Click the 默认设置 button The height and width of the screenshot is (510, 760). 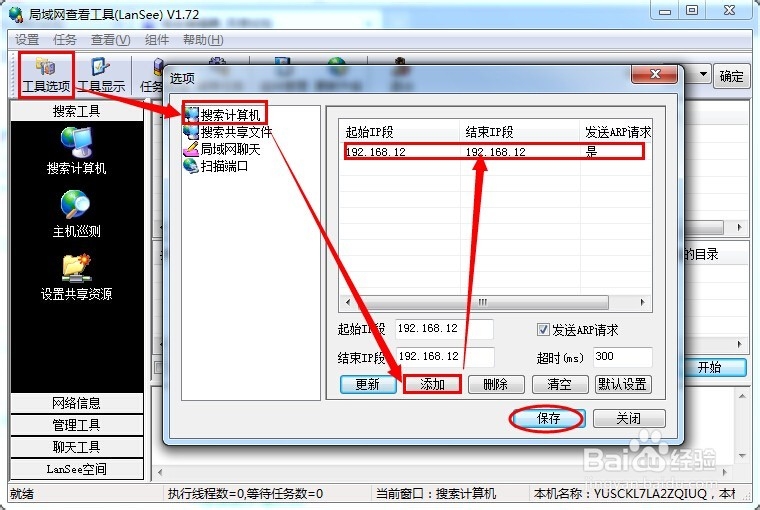pyautogui.click(x=623, y=384)
